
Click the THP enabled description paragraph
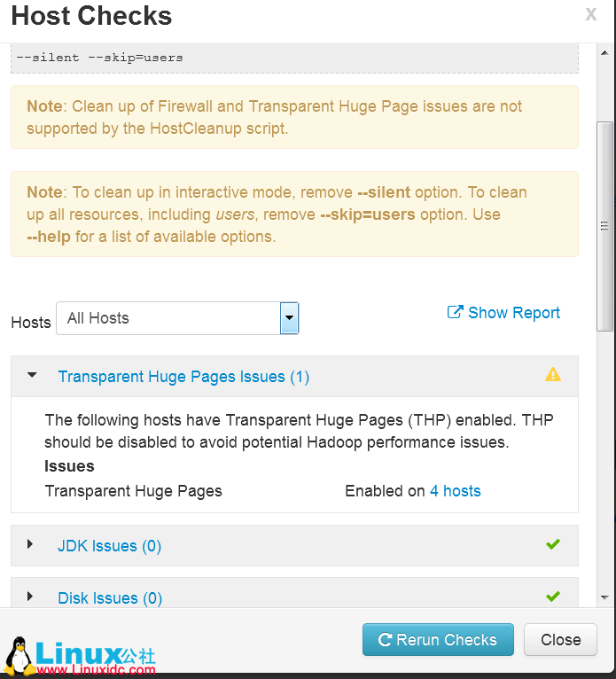(x=299, y=431)
